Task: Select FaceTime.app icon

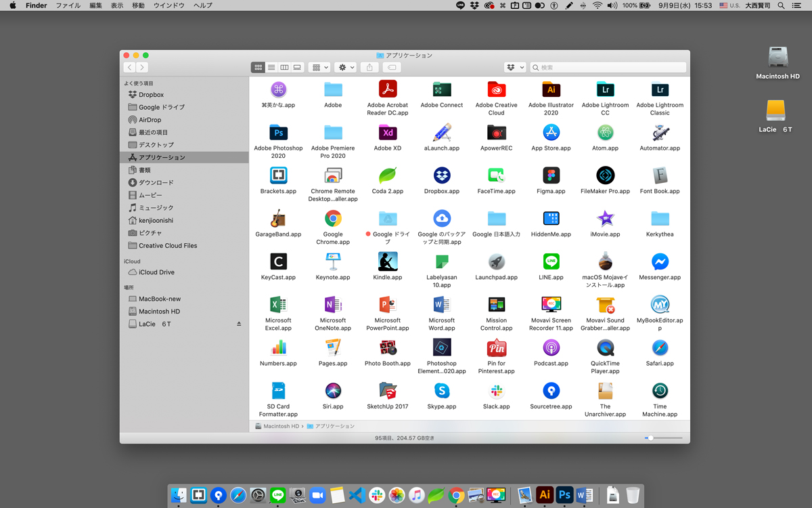Action: (496, 175)
